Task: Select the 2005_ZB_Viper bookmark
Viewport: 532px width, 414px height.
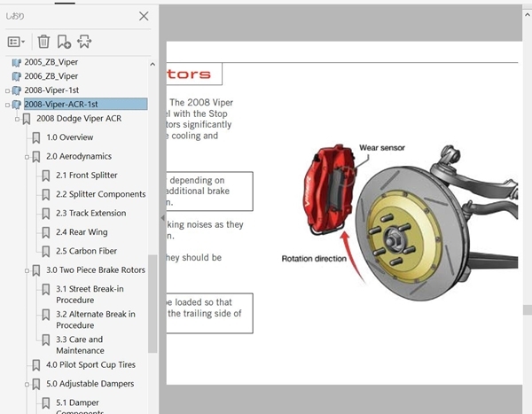Action: pos(51,62)
